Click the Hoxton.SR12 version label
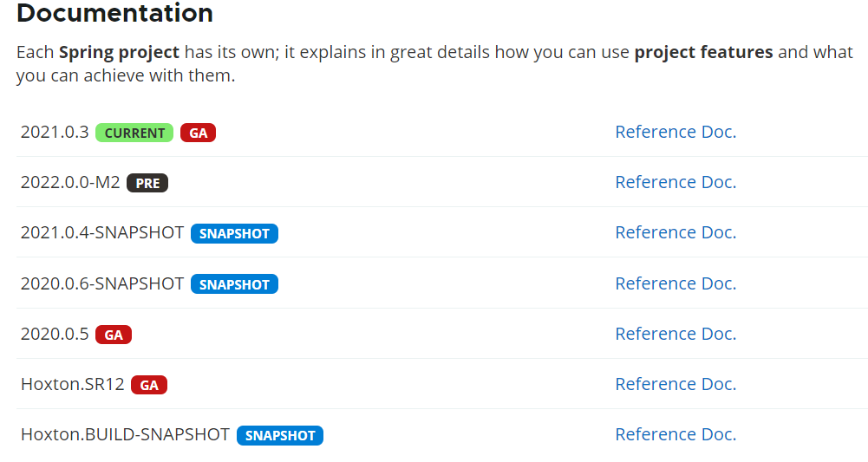 (x=73, y=385)
